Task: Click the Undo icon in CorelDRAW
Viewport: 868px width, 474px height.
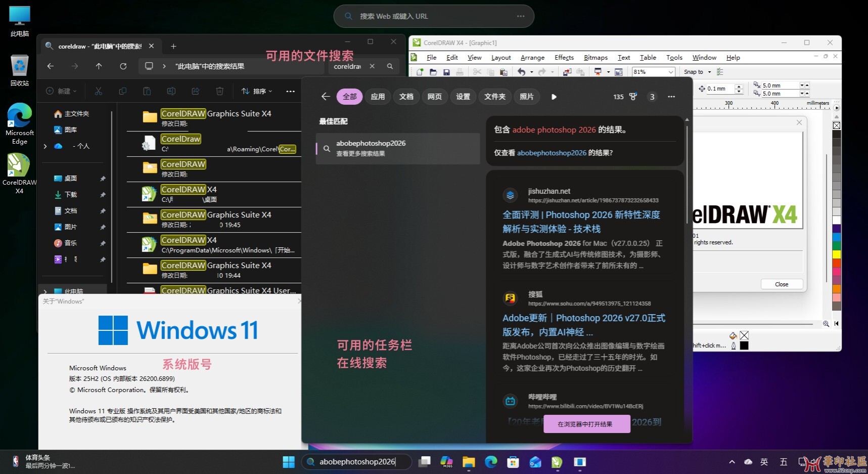Action: (522, 72)
